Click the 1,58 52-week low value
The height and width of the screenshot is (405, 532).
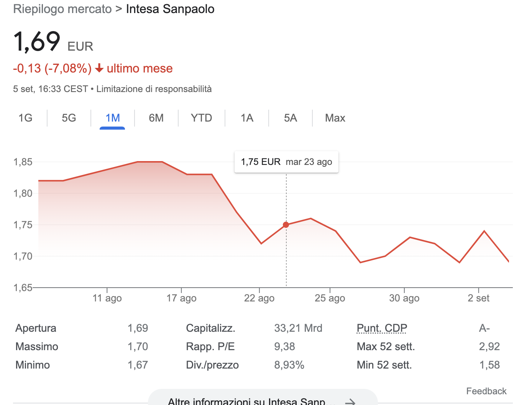click(489, 365)
